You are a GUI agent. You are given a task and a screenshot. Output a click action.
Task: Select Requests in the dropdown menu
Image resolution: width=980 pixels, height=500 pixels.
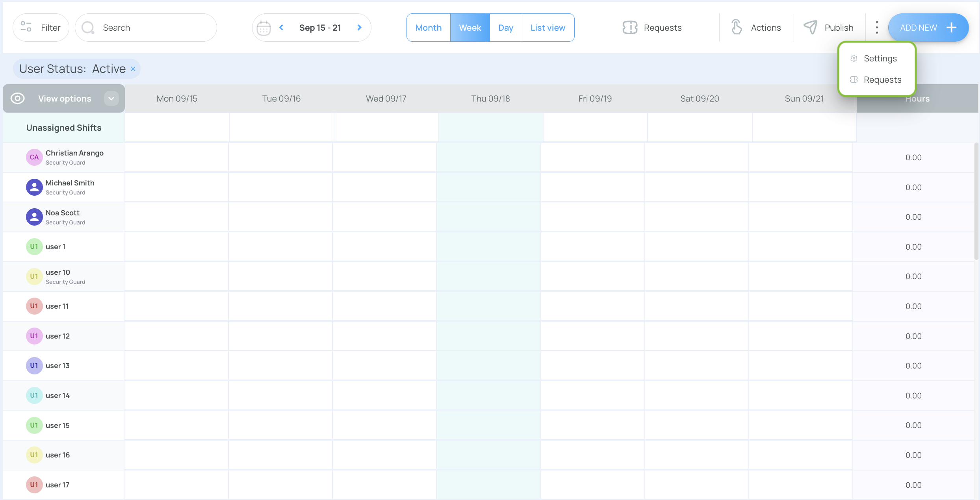pos(882,80)
